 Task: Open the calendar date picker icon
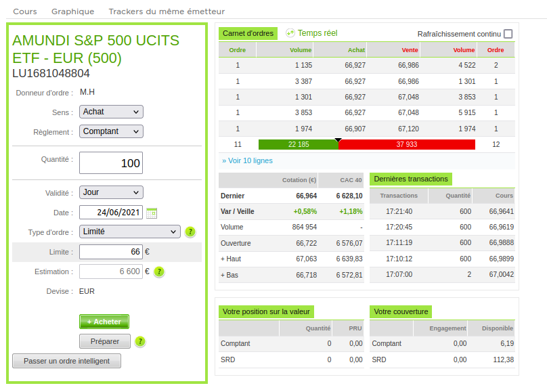152,213
